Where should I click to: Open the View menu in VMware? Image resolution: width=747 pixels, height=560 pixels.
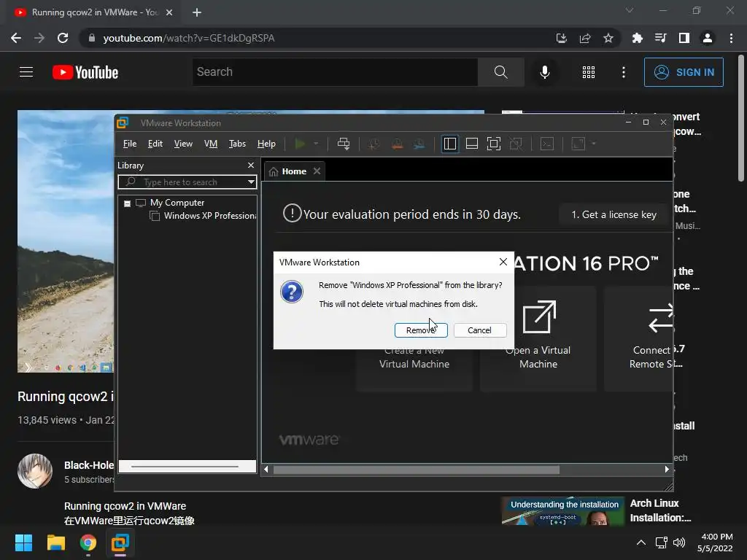click(183, 144)
